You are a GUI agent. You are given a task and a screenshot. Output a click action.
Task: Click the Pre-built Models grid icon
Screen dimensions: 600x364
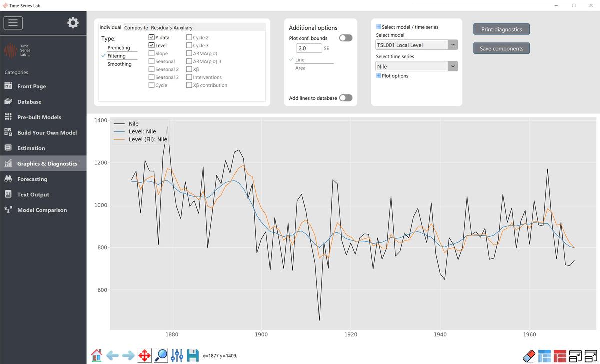pos(8,117)
